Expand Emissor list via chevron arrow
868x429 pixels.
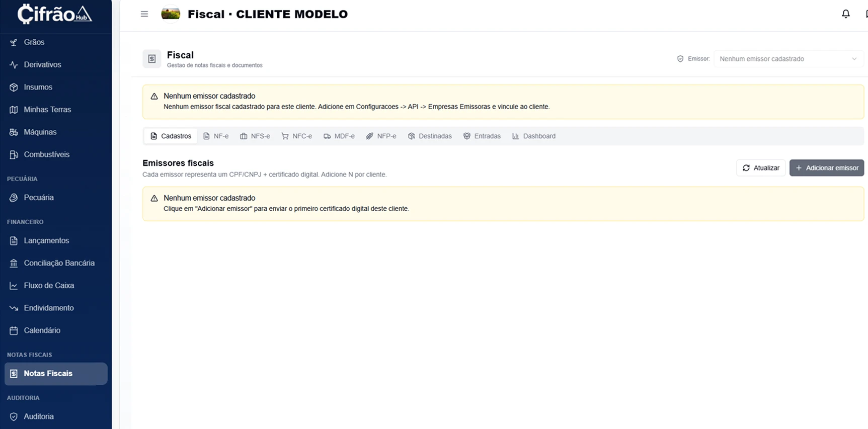click(x=854, y=59)
